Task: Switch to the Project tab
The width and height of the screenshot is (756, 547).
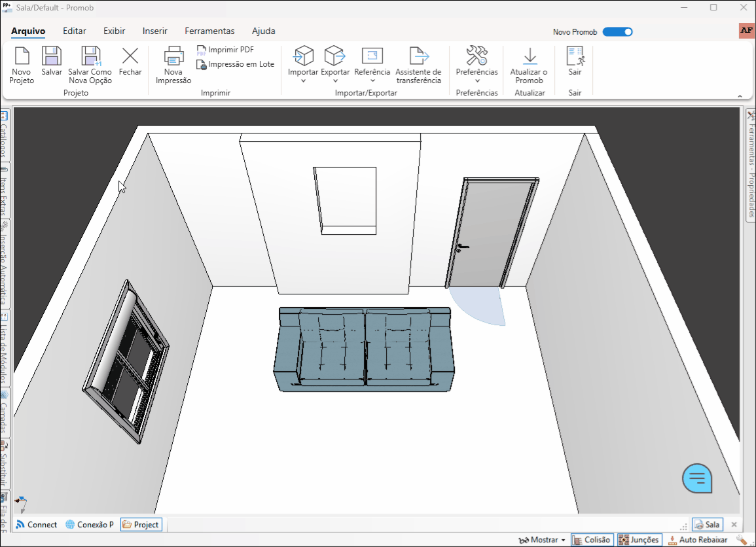Action: click(x=141, y=524)
